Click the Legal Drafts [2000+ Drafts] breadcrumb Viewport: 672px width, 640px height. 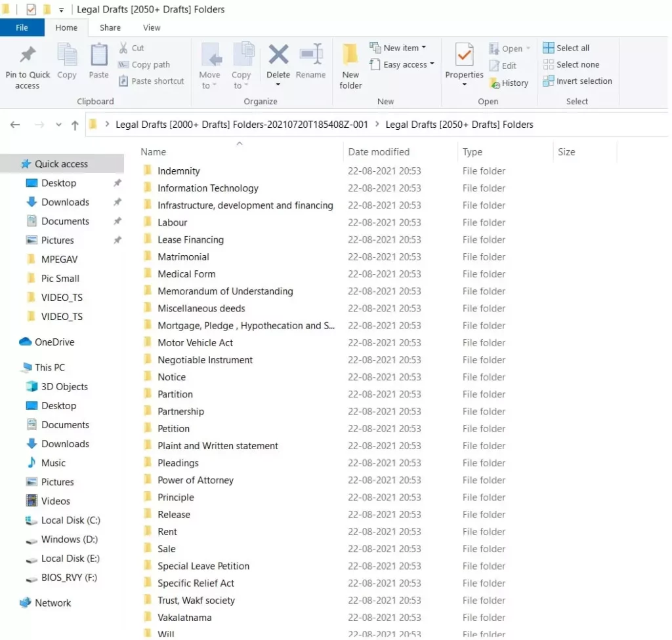(241, 125)
